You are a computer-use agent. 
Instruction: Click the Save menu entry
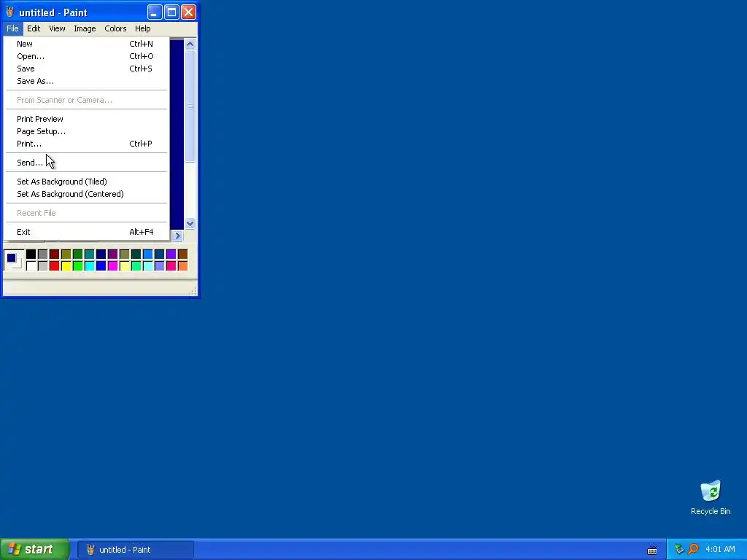(86, 69)
